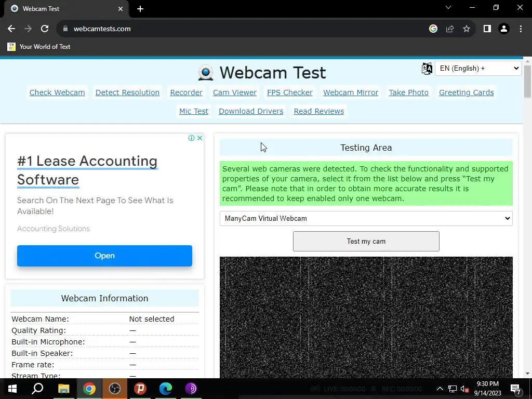Open the notification center icon
This screenshot has height=399, width=532.
(x=515, y=389)
